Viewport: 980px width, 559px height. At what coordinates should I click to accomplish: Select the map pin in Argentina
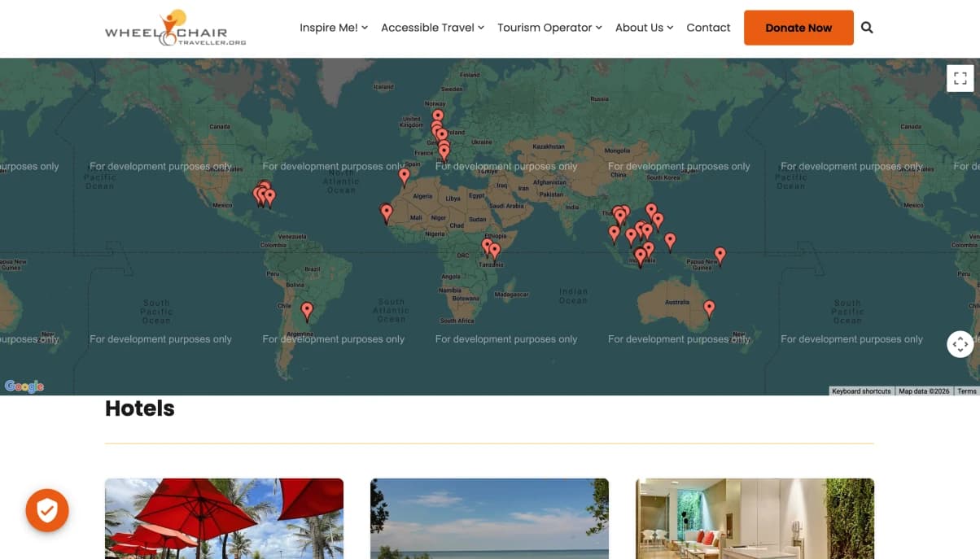pyautogui.click(x=307, y=310)
